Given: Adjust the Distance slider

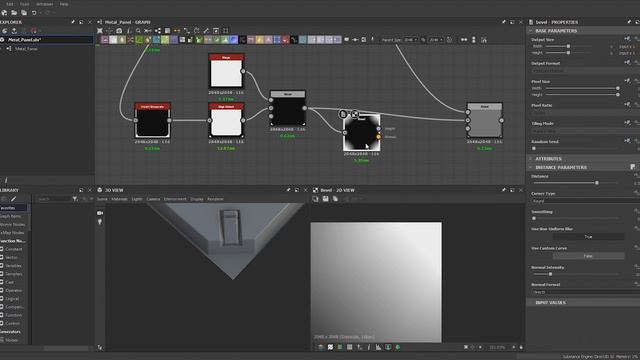Looking at the screenshot, I should pos(597,183).
